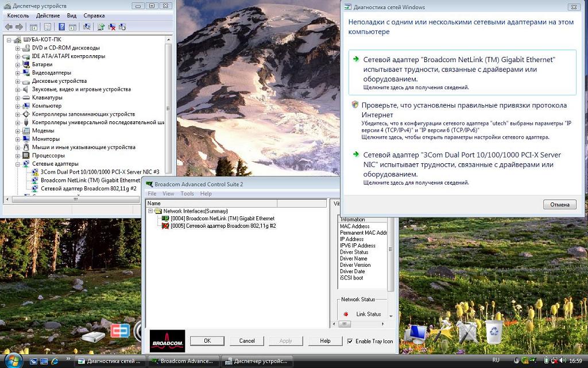Click the green arrow beside the 3Com adapter option
Image resolution: width=588 pixels, height=368 pixels.
tap(356, 154)
